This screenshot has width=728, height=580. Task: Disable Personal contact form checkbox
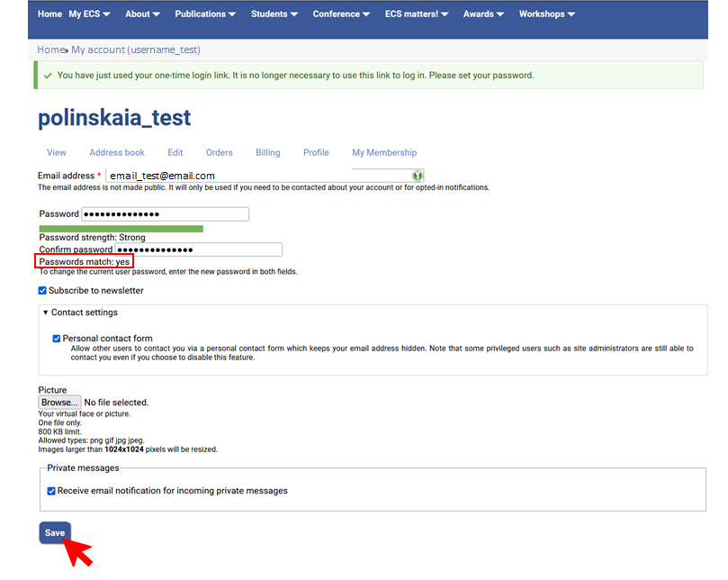(x=57, y=339)
